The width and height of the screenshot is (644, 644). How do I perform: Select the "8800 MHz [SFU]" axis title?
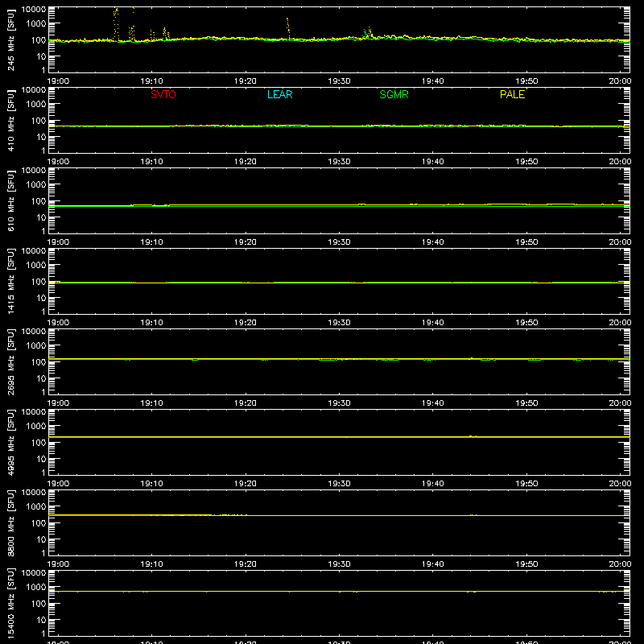[x=10, y=522]
